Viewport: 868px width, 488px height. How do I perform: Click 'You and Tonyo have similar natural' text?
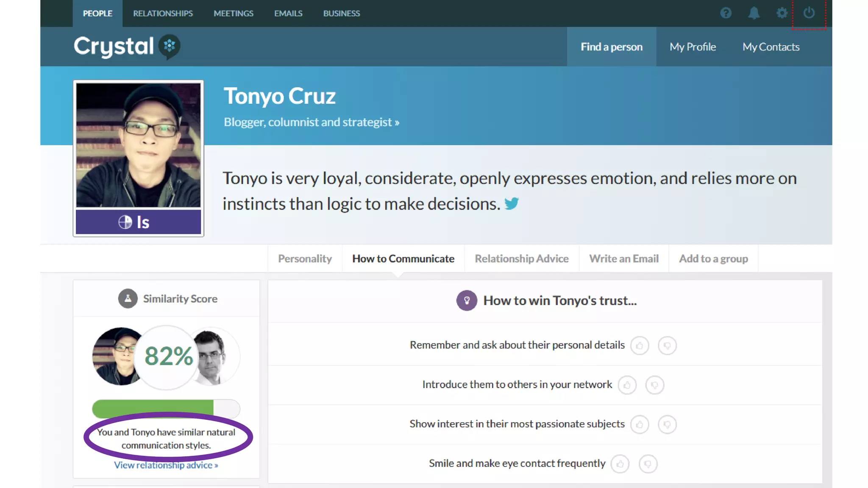pyautogui.click(x=166, y=432)
